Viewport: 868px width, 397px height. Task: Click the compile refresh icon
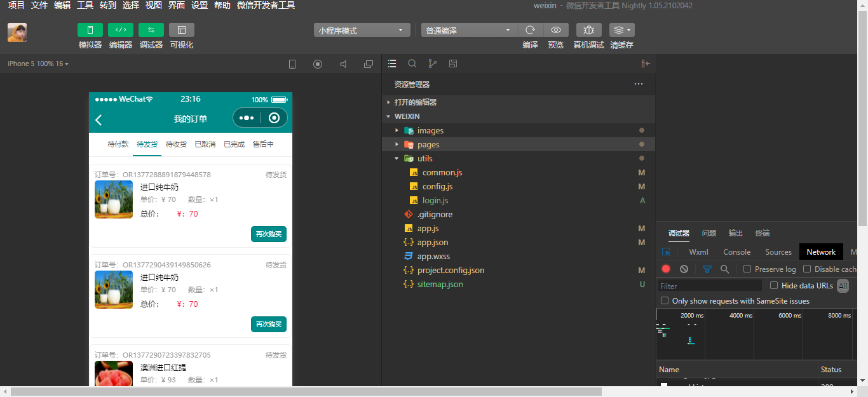(x=530, y=30)
